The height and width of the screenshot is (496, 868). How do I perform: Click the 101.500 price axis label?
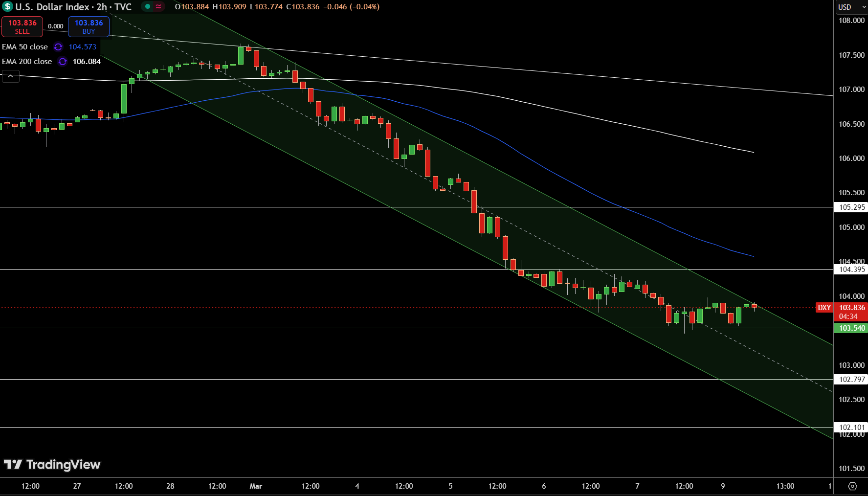pyautogui.click(x=852, y=469)
